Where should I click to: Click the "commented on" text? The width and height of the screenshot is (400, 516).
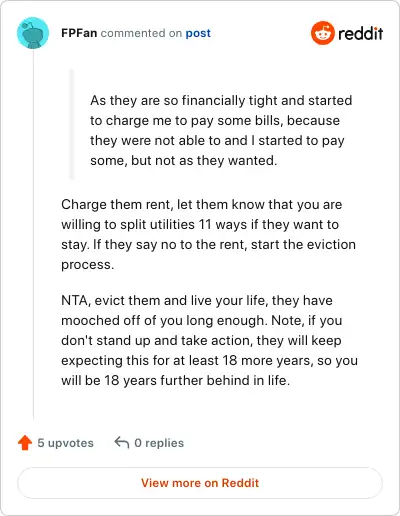[141, 33]
